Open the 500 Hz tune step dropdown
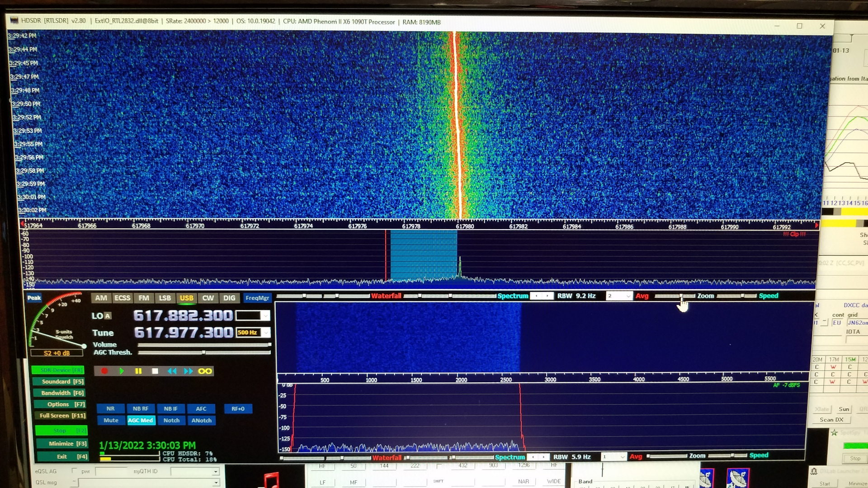Screen dimensions: 868x488 click(x=266, y=333)
